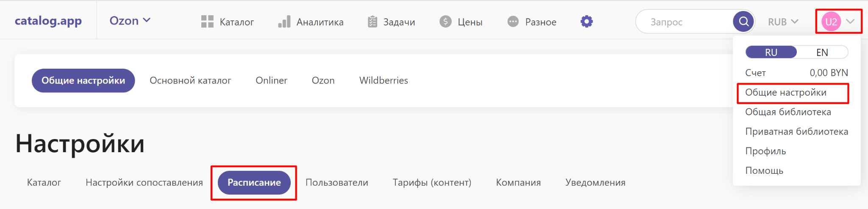Click the magnifier search button
This screenshot has height=209, width=868.
point(743,21)
